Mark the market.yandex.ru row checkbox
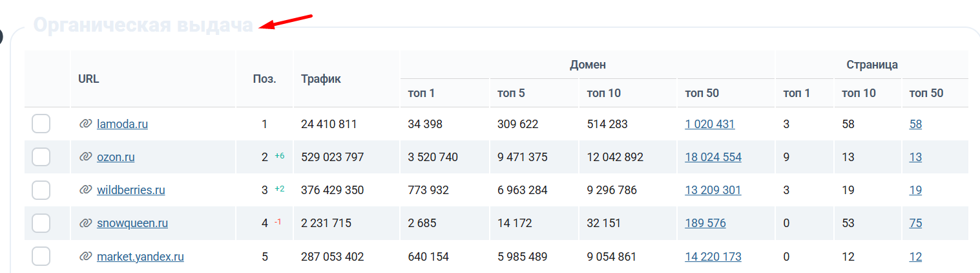This screenshot has width=980, height=273. (x=41, y=256)
